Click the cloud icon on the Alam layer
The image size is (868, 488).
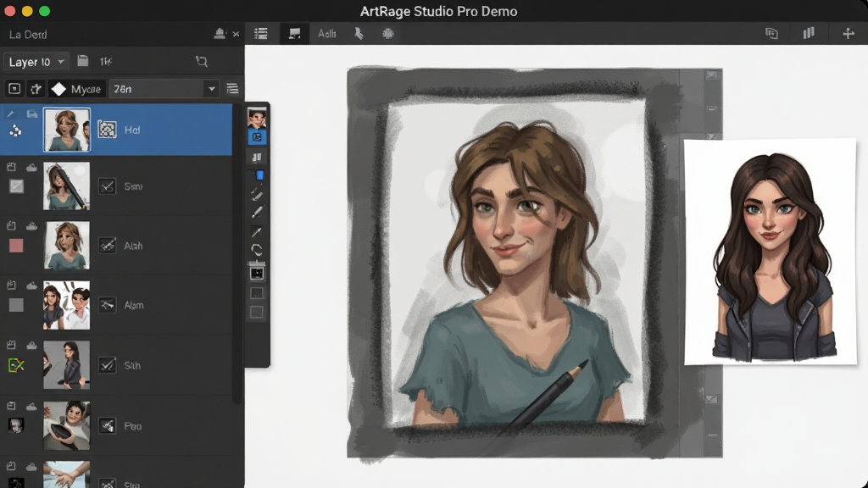point(31,286)
